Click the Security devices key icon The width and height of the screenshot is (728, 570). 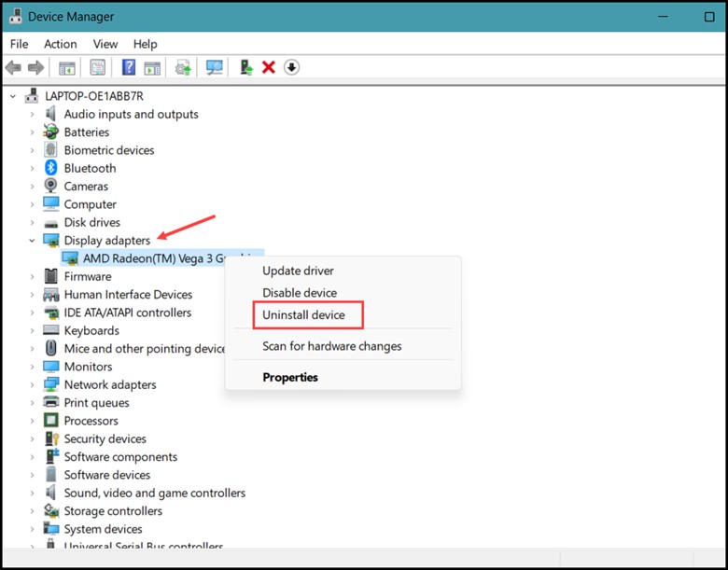[x=51, y=438]
